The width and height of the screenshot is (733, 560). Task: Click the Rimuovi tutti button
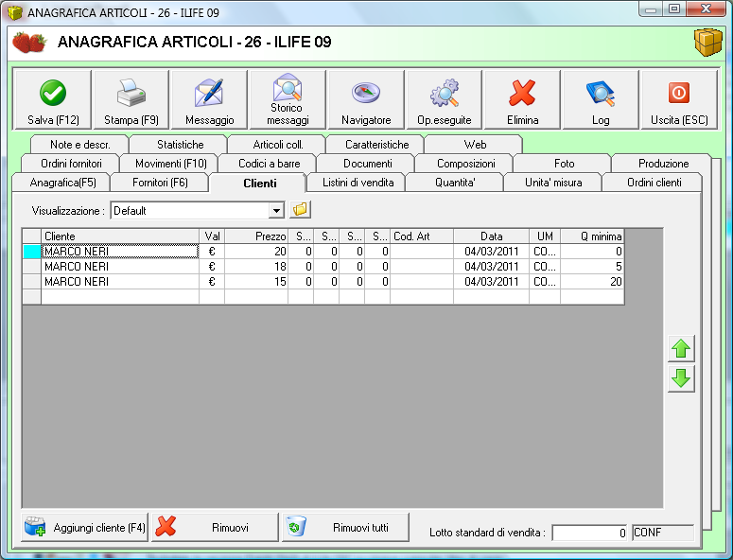(345, 527)
